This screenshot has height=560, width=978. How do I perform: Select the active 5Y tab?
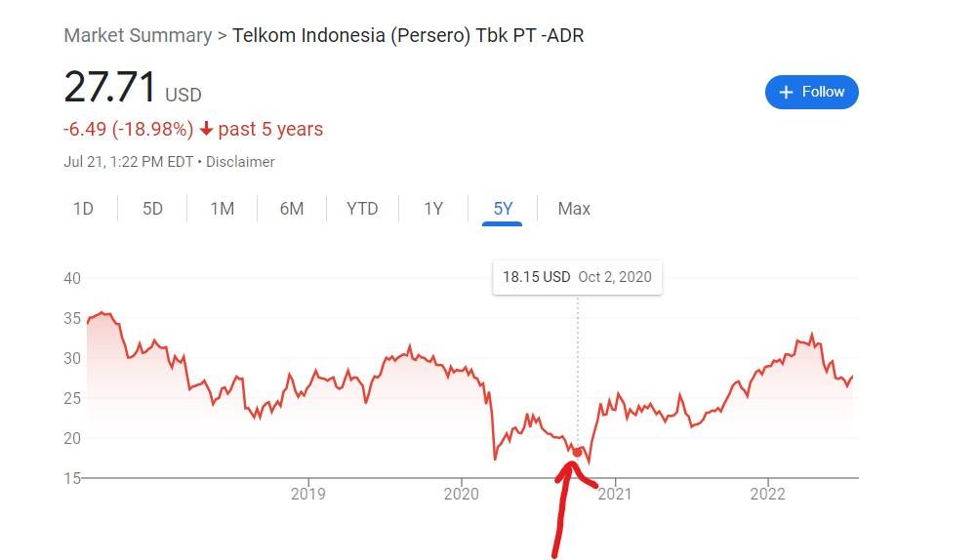point(503,209)
